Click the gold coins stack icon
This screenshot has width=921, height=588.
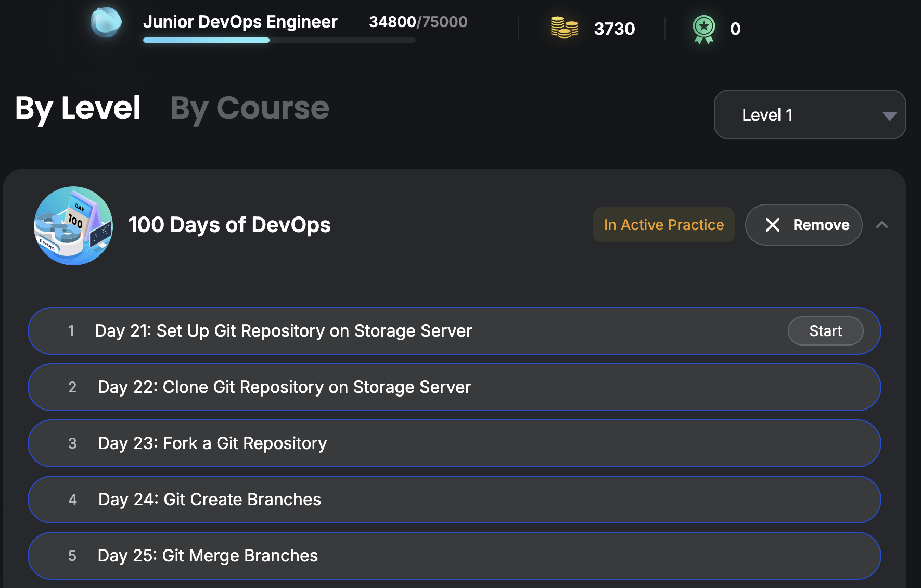click(564, 28)
